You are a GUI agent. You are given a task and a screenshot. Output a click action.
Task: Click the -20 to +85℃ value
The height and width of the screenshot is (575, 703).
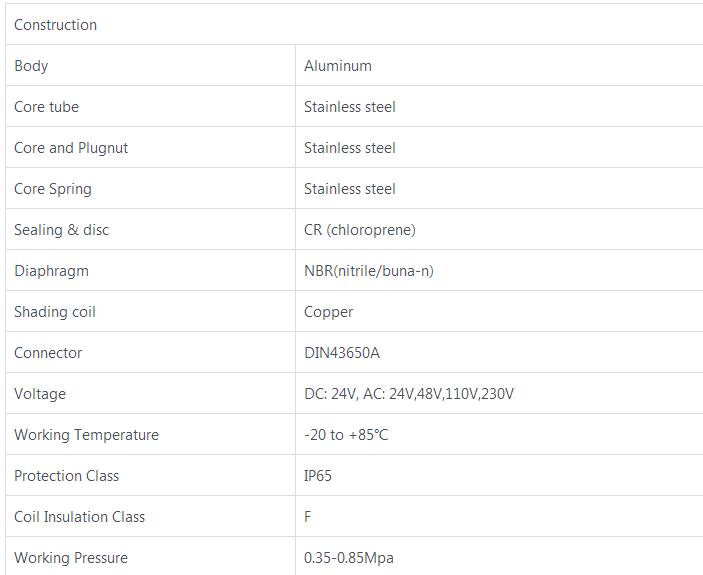click(346, 435)
